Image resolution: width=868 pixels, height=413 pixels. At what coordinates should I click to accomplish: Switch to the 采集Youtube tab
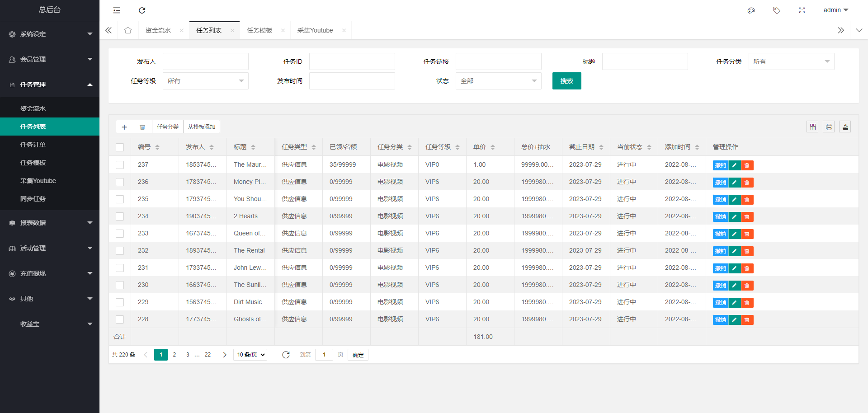pyautogui.click(x=315, y=30)
